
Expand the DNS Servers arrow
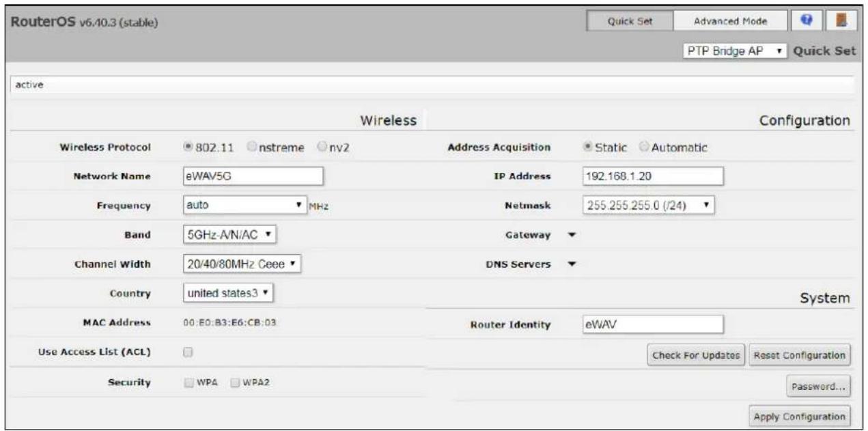pyautogui.click(x=572, y=264)
